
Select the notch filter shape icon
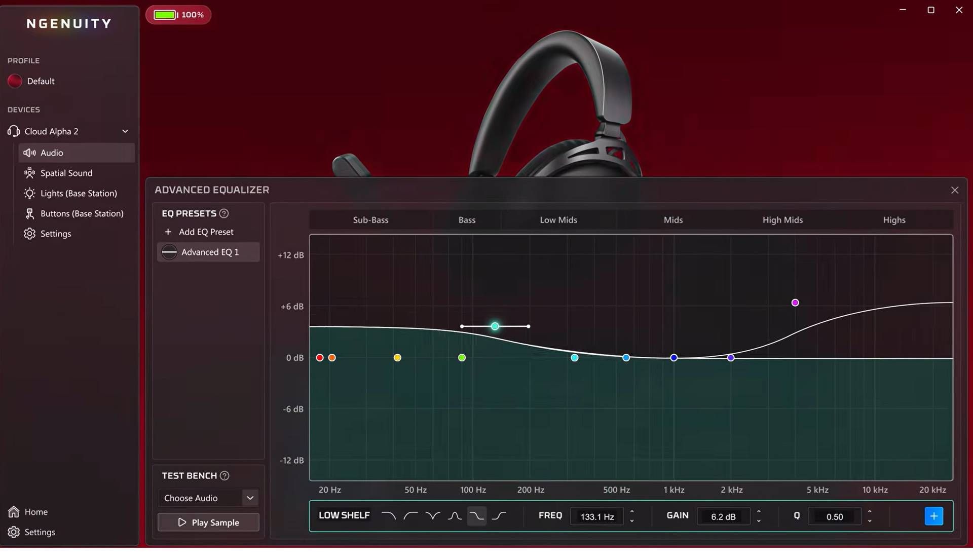pyautogui.click(x=433, y=516)
